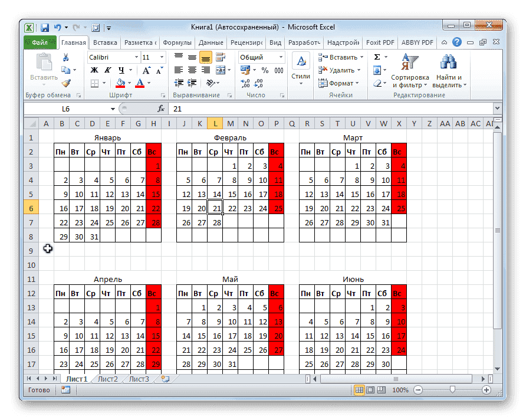Click the Найти и выделить binoculars icon
Screen dimensions: 526x420
click(447, 62)
